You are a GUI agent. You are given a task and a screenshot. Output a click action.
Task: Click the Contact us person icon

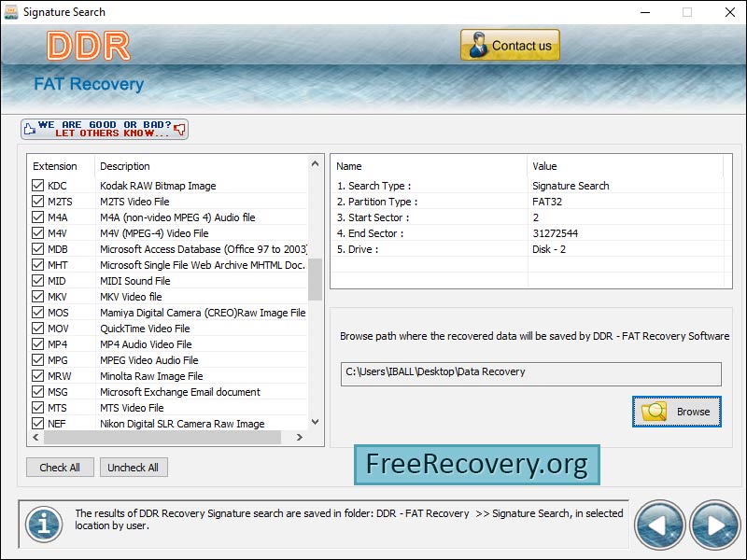pos(477,44)
